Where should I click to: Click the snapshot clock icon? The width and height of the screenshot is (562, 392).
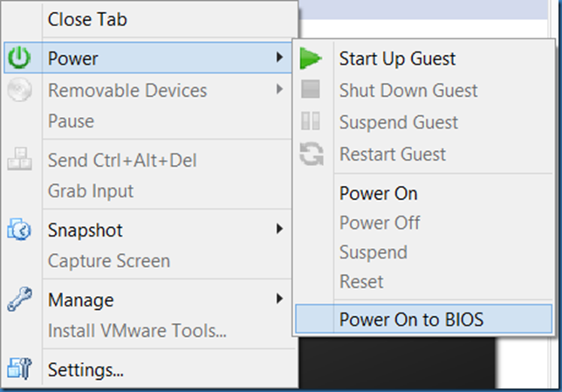[19, 230]
